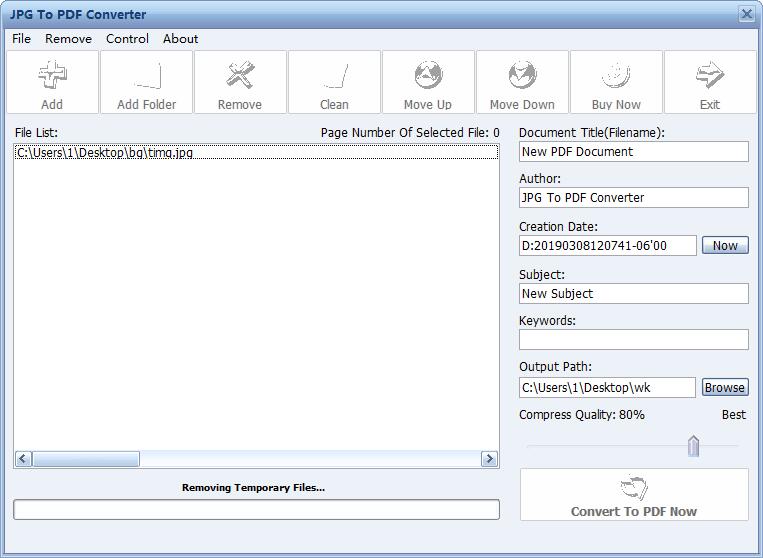Select timg.jpg in the file list
This screenshot has height=558, width=763.
pos(105,153)
